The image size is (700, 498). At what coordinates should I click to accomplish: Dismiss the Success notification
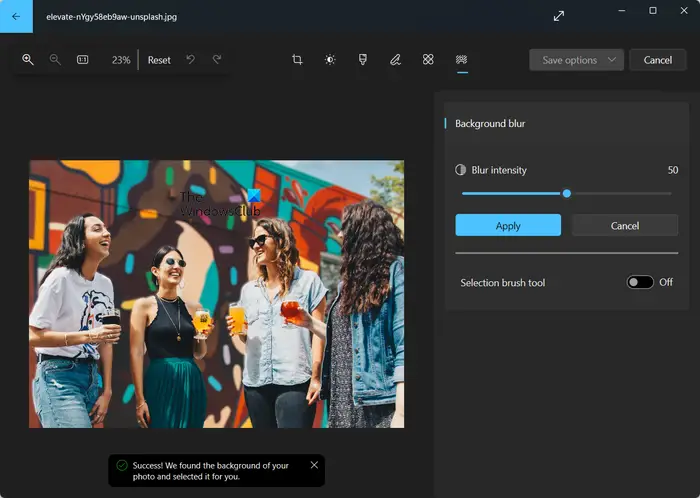pos(314,465)
